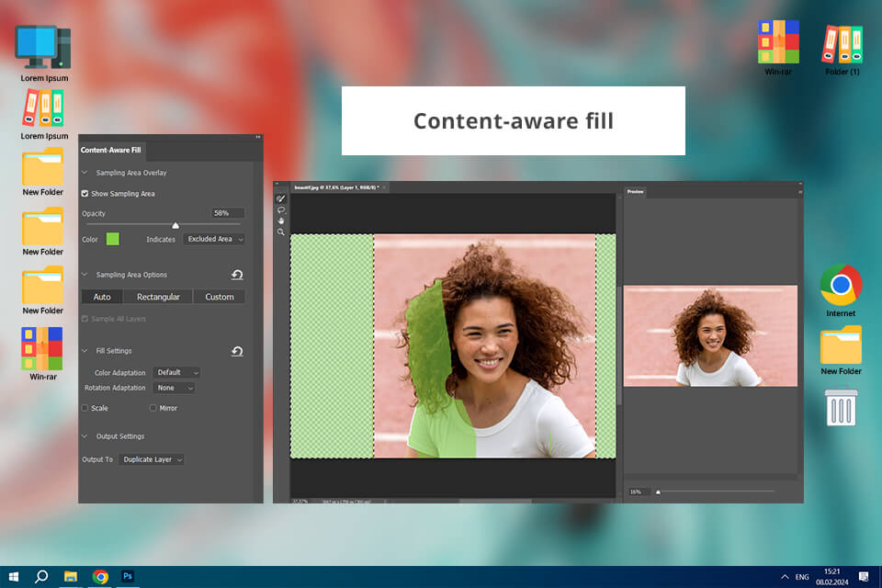
Task: Open the Output To Duplicate Layer dropdown
Action: [152, 459]
